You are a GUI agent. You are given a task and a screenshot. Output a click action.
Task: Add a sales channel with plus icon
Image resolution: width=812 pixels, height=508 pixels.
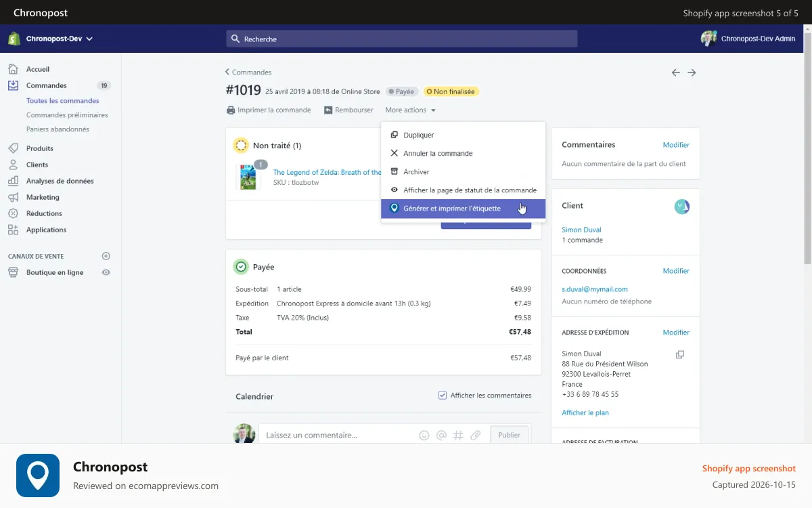(x=106, y=256)
